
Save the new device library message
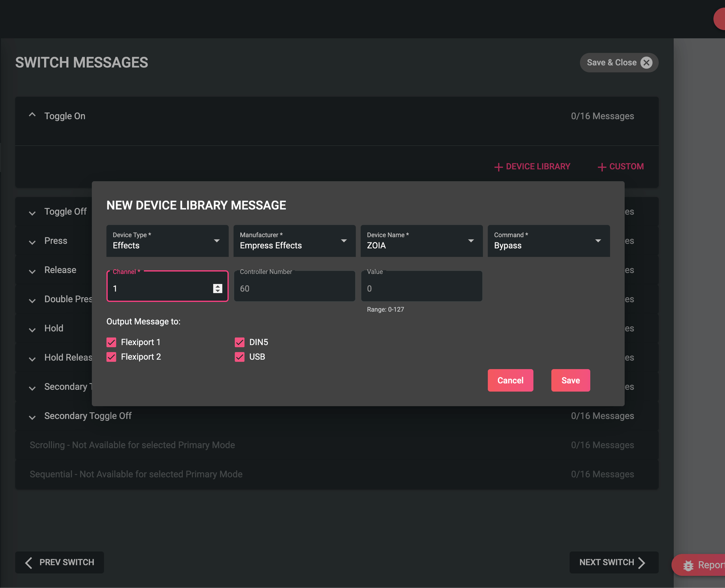pyautogui.click(x=570, y=380)
